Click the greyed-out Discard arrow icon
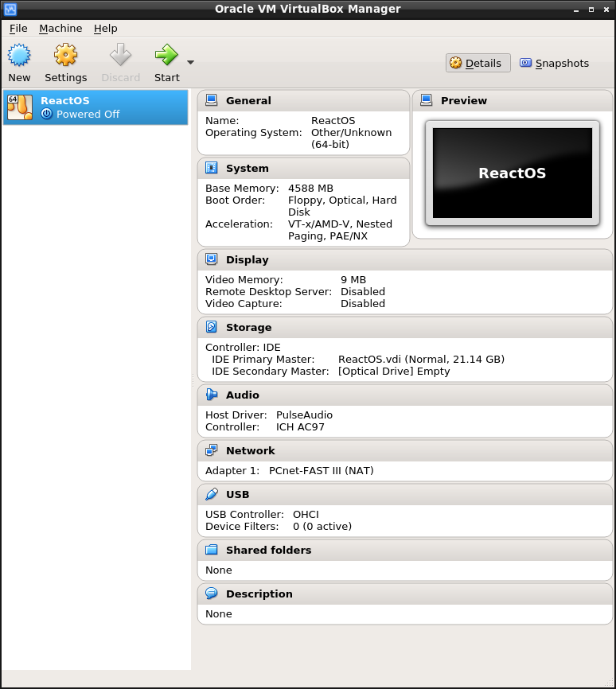The image size is (616, 689). click(x=120, y=55)
